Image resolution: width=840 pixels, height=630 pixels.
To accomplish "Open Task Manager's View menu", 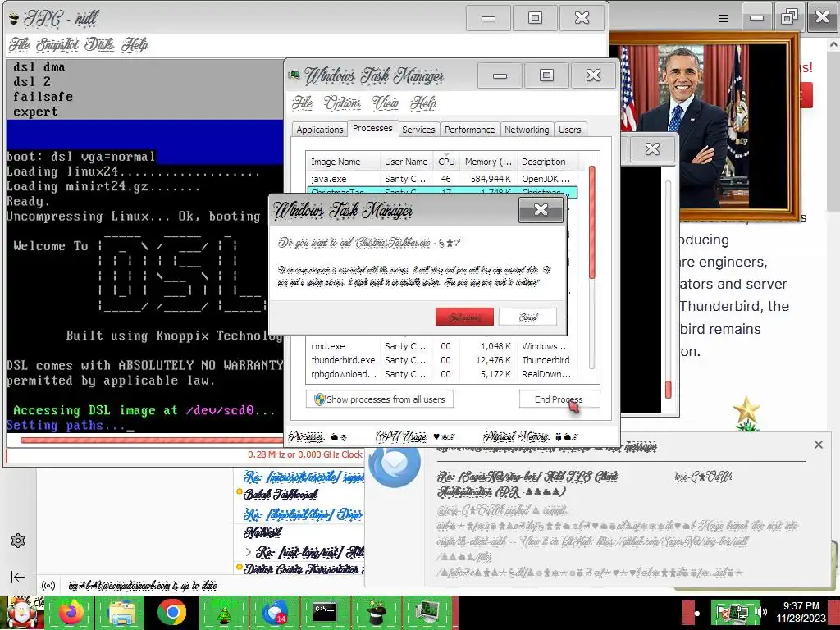I will tap(386, 103).
